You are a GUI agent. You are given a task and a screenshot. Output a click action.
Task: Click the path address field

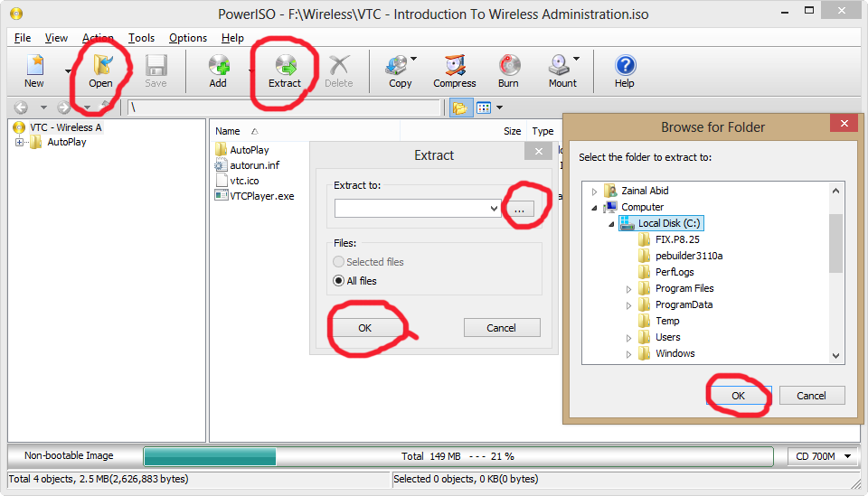click(x=284, y=108)
